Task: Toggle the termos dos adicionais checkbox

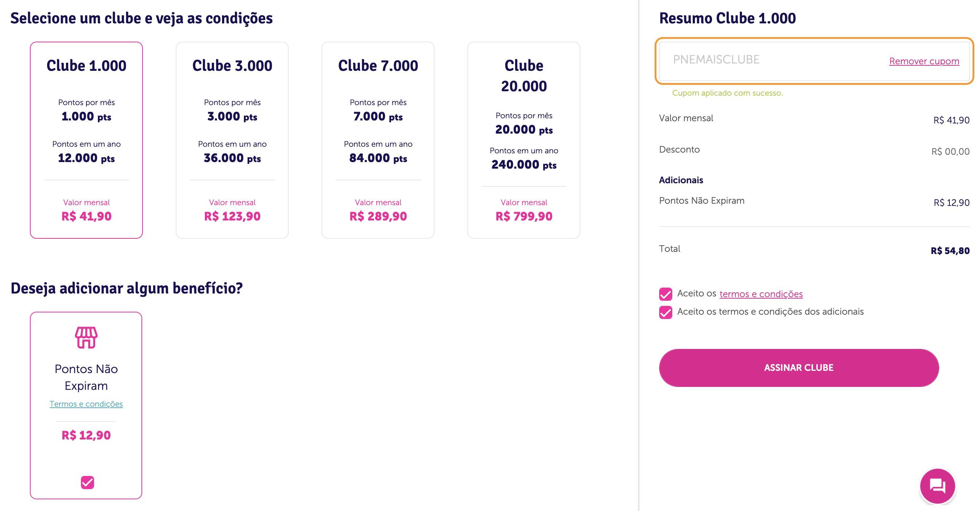Action: coord(665,312)
